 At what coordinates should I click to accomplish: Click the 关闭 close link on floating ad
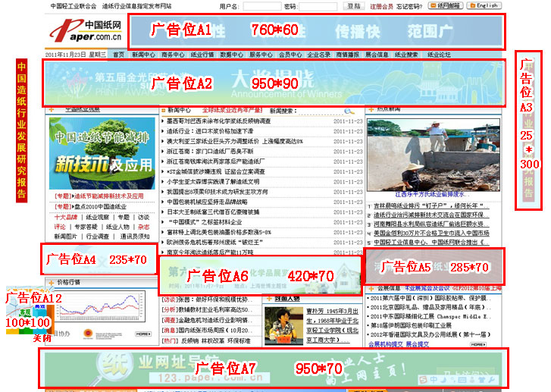pyautogui.click(x=42, y=338)
